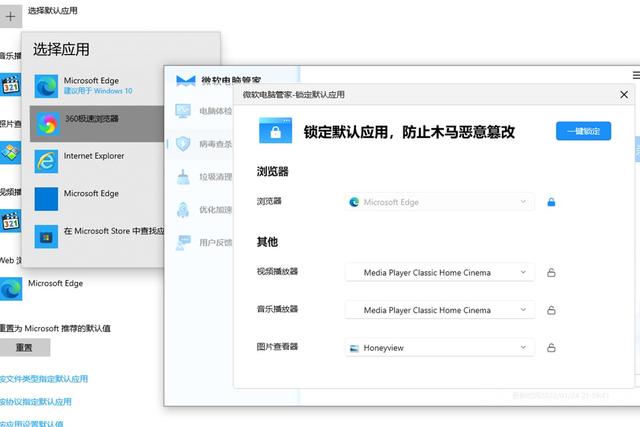Select 360极速浏览器 in the app chooser
640x427 pixels.
(x=97, y=124)
